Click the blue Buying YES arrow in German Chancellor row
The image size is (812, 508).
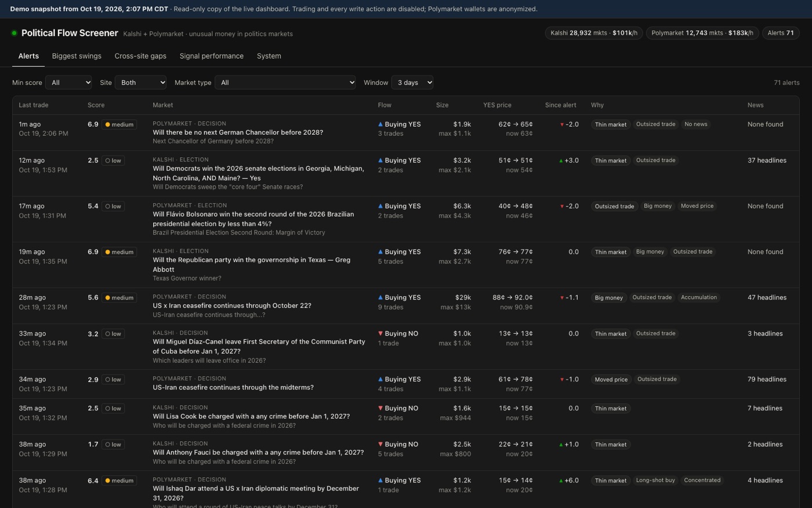pyautogui.click(x=380, y=124)
